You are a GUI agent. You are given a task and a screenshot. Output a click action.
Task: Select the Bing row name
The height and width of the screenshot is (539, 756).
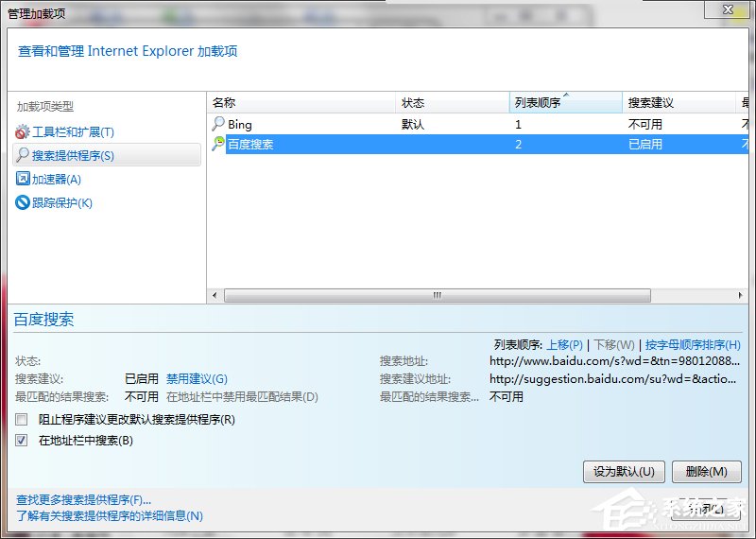pos(240,125)
